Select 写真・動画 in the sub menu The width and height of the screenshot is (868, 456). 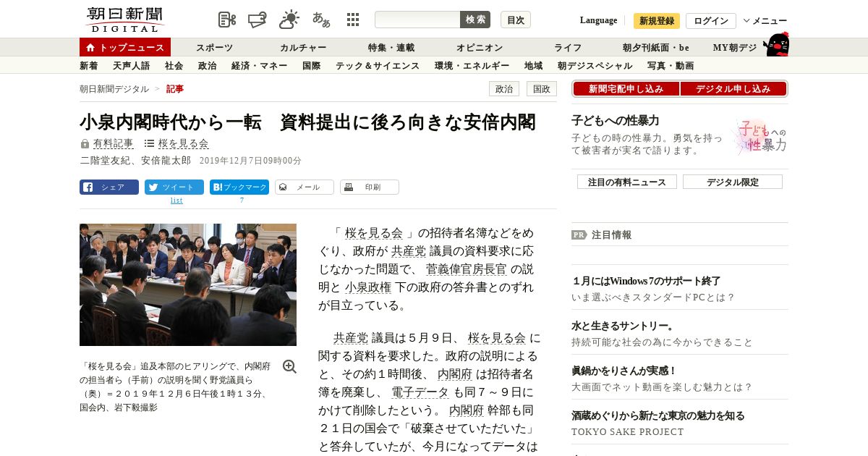point(671,65)
